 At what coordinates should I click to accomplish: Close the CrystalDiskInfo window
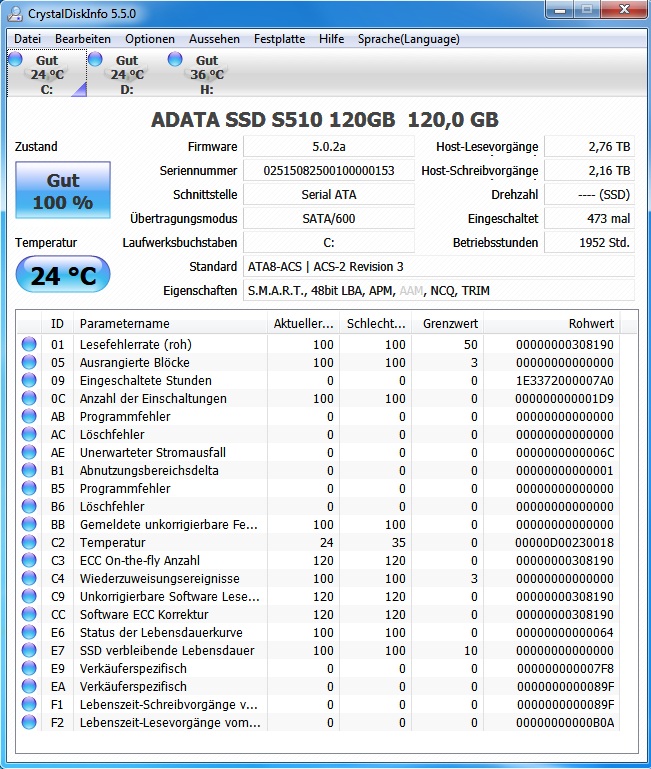pos(624,9)
